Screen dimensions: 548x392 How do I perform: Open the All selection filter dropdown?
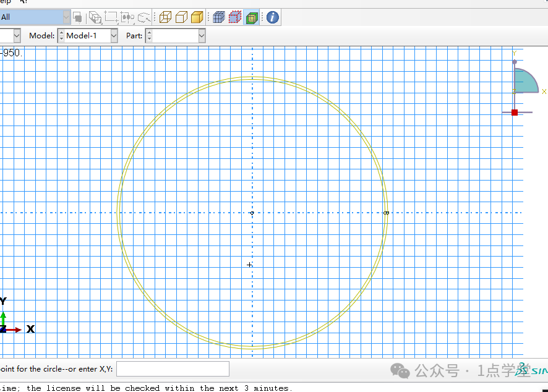pos(66,17)
